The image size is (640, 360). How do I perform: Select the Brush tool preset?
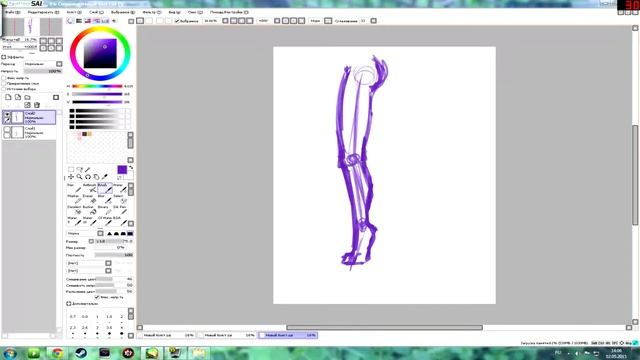[x=104, y=188]
